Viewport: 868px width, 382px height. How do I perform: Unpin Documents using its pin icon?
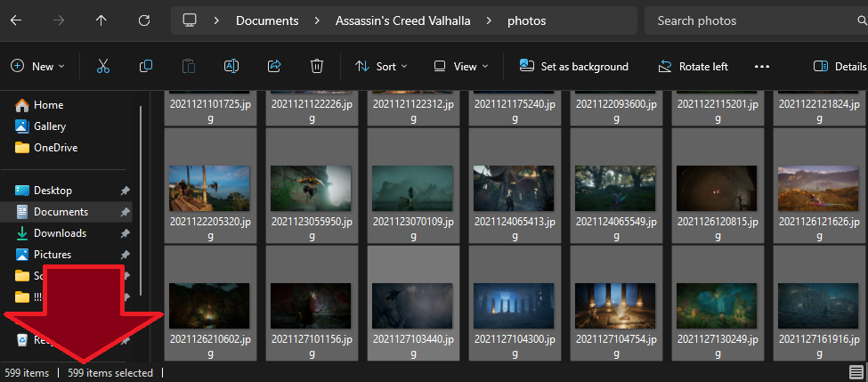(126, 212)
